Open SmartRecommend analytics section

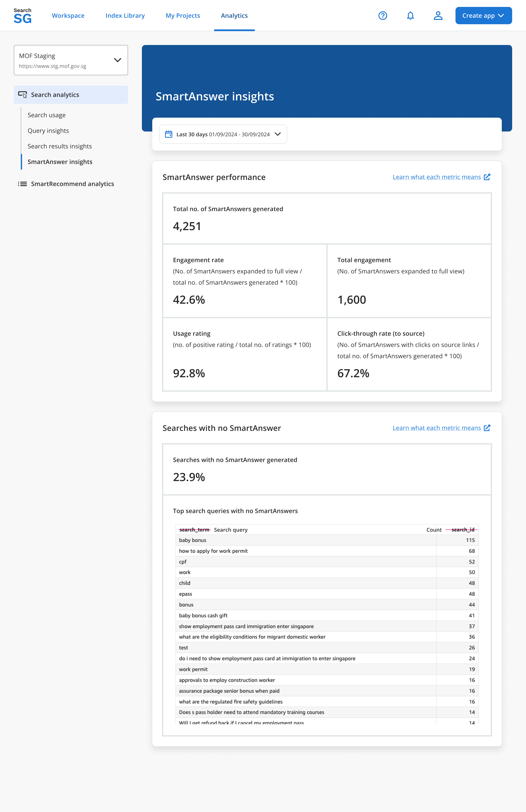point(71,184)
